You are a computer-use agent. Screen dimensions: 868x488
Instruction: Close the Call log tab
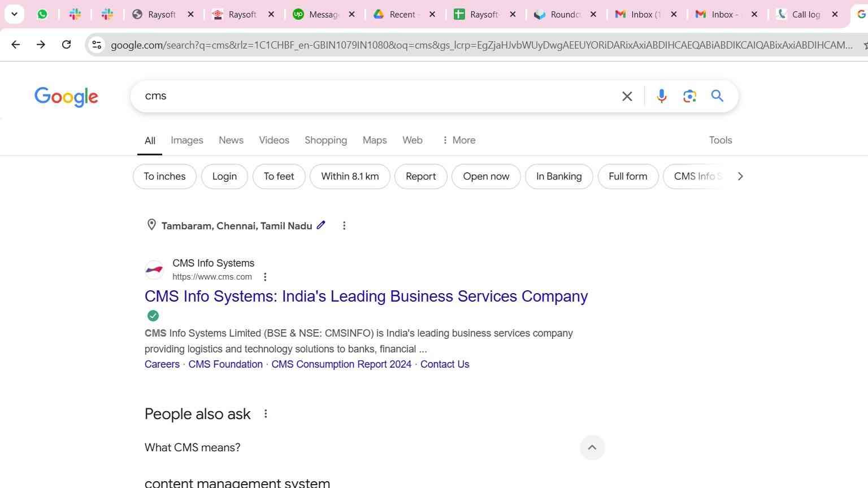(835, 14)
